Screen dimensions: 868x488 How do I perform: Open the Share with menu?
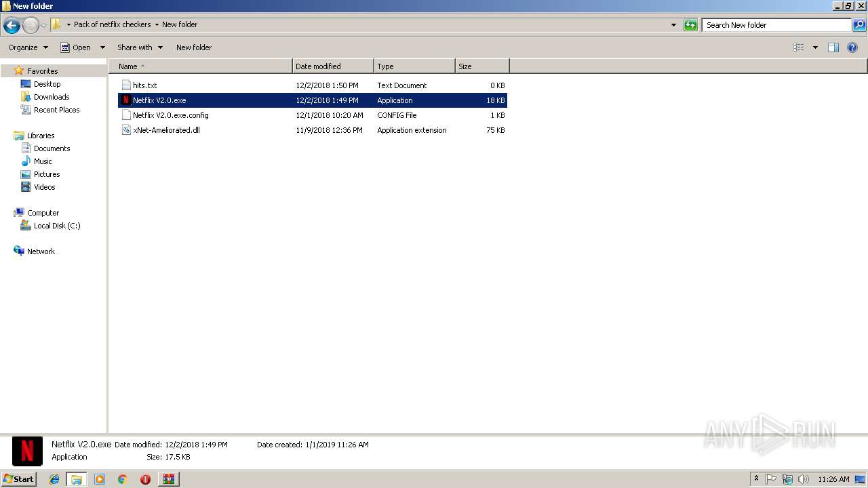point(140,47)
